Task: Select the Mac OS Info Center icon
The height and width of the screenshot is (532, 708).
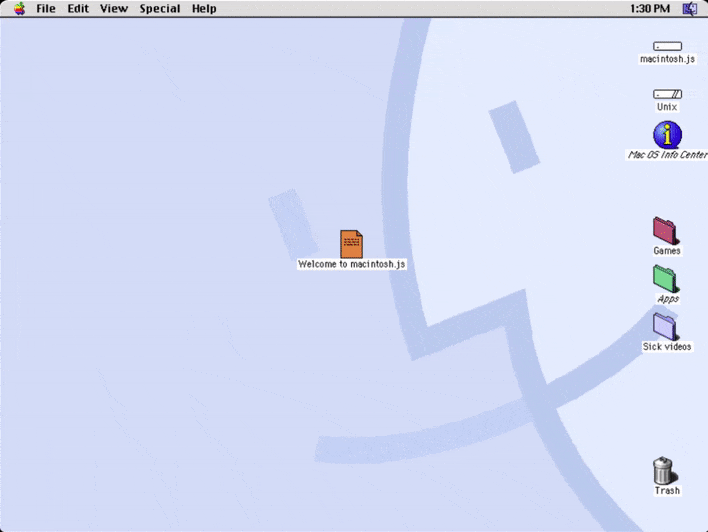Action: 667,134
